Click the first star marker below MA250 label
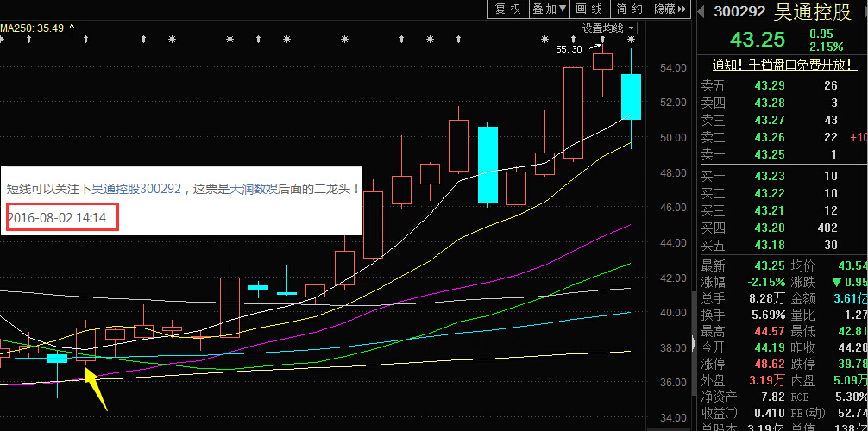Viewport: 868px width, 431px height. (2, 40)
